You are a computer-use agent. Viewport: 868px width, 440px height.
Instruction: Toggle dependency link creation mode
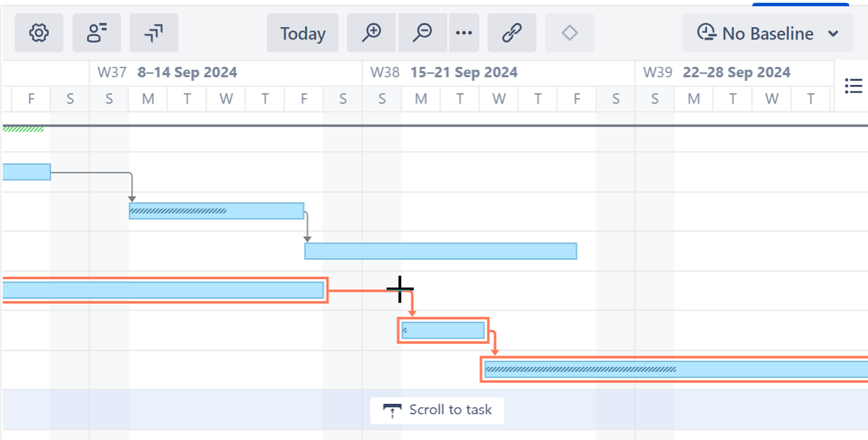pyautogui.click(x=511, y=33)
